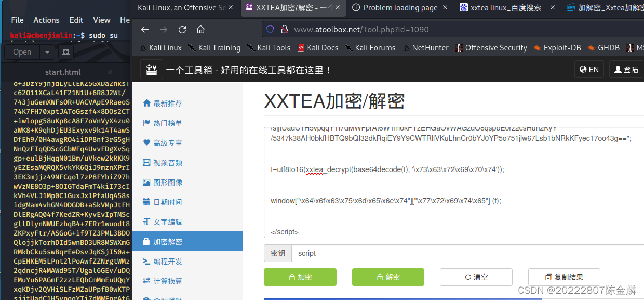644x300 pixels.
Task: Click the green 解密 decrypt button
Action: 388,277
